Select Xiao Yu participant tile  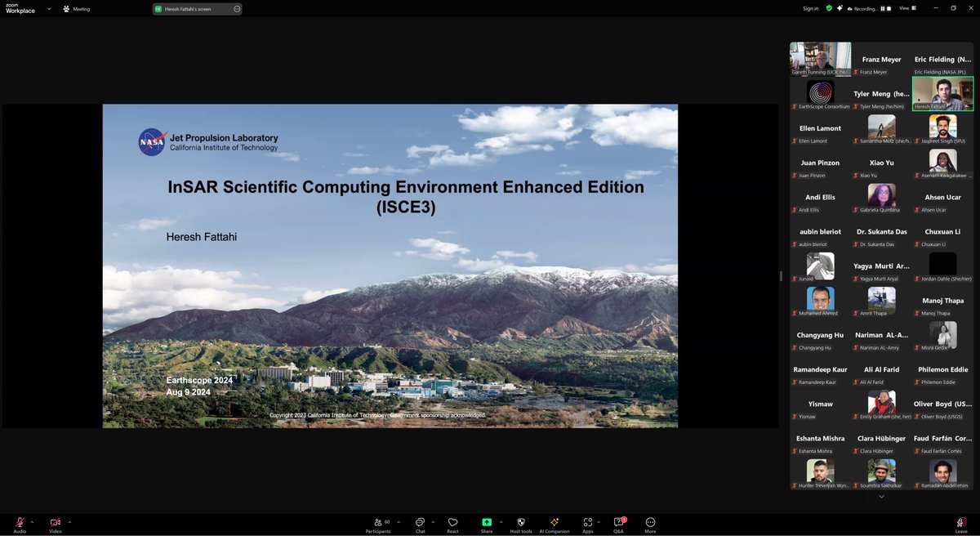[881, 163]
